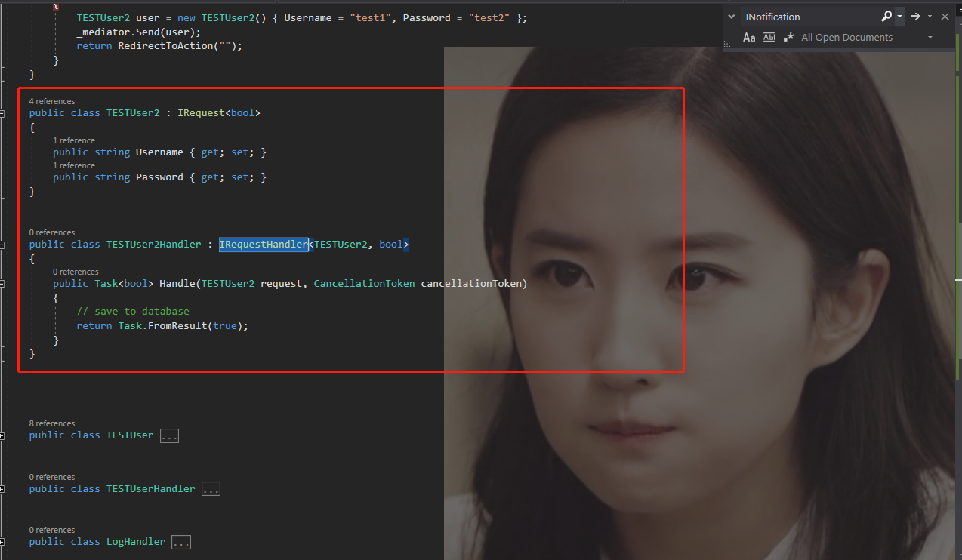This screenshot has height=560, width=962.
Task: Open 0 references link above TESTUserHandler class
Action: coord(52,477)
